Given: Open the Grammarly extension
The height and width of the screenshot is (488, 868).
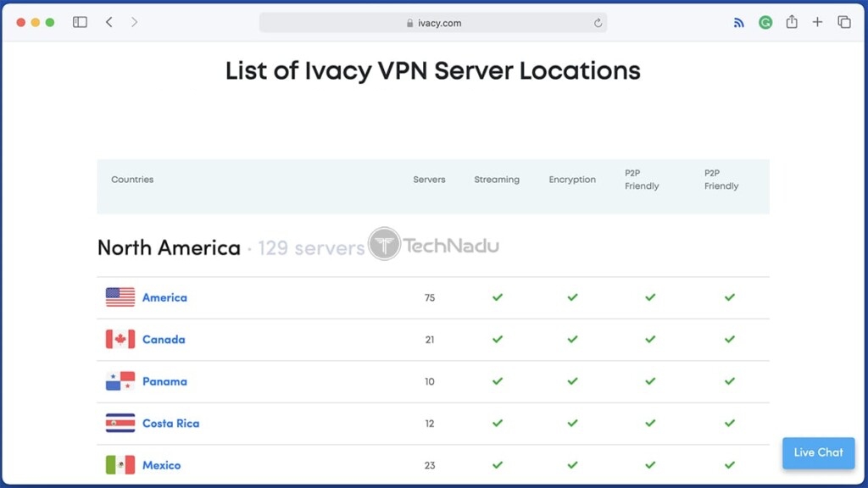Looking at the screenshot, I should (765, 22).
